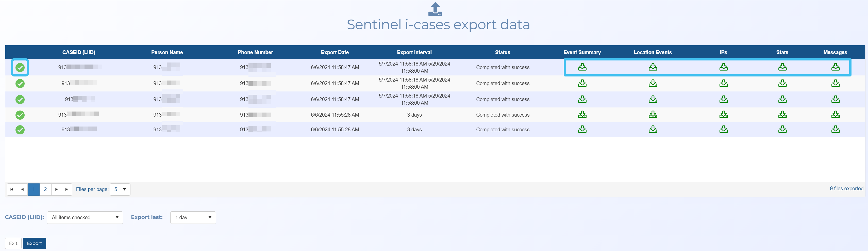Toggle the green checkmark on the fifth row
868x251 pixels.
(20, 130)
